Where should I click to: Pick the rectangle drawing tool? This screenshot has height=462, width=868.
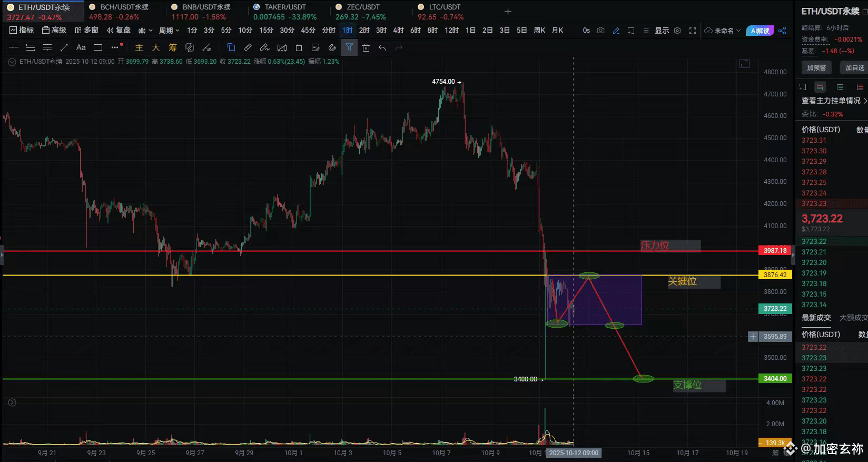[x=98, y=47]
